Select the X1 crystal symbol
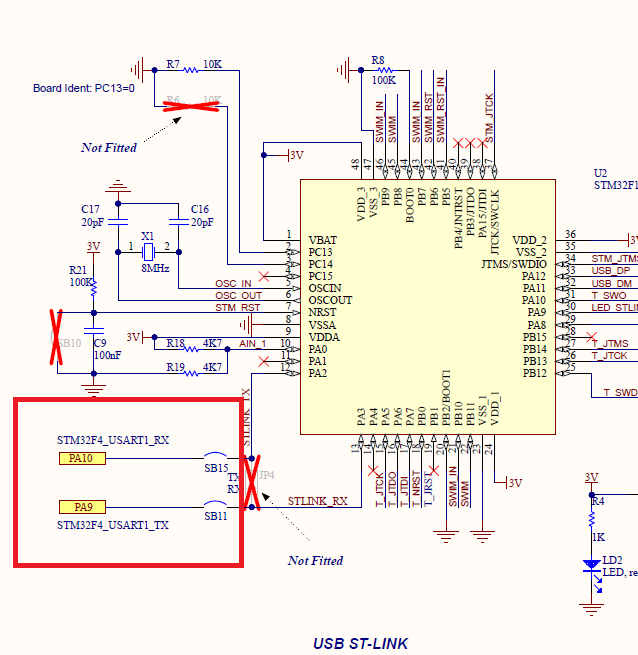 (148, 252)
